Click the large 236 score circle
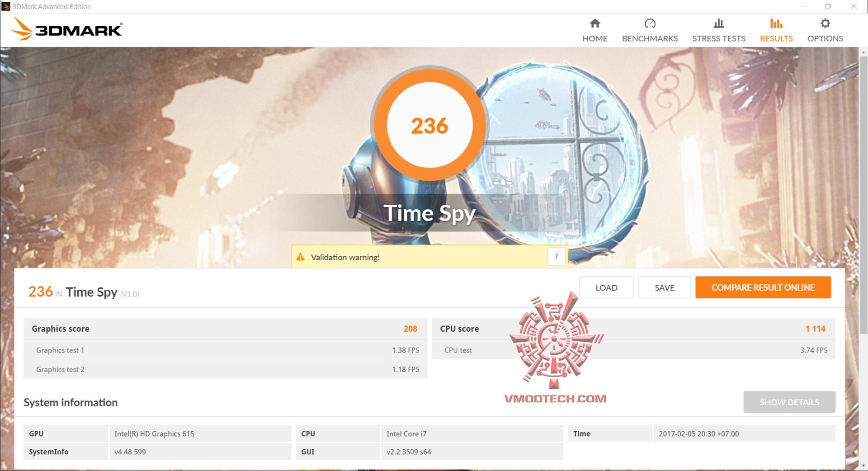The image size is (868, 471). pos(429,126)
